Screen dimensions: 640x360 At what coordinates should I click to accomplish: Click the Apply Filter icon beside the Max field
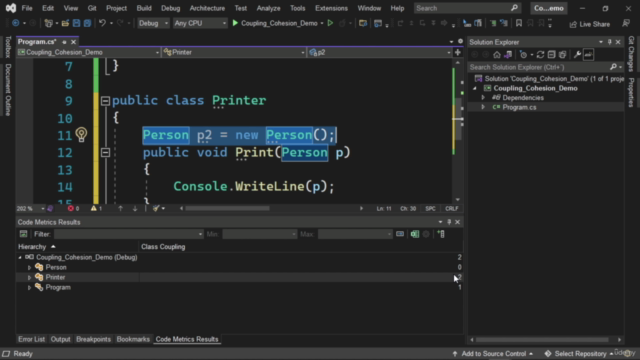pos(400,234)
